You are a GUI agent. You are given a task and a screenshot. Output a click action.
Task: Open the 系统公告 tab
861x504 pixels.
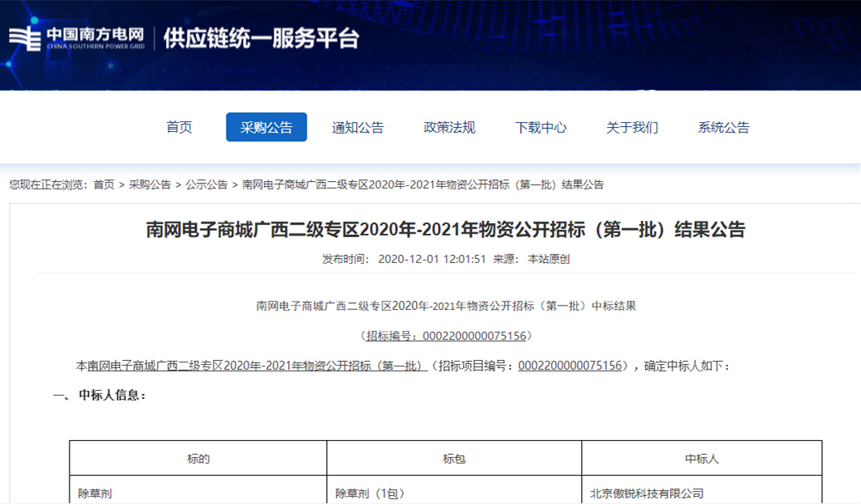(x=723, y=127)
